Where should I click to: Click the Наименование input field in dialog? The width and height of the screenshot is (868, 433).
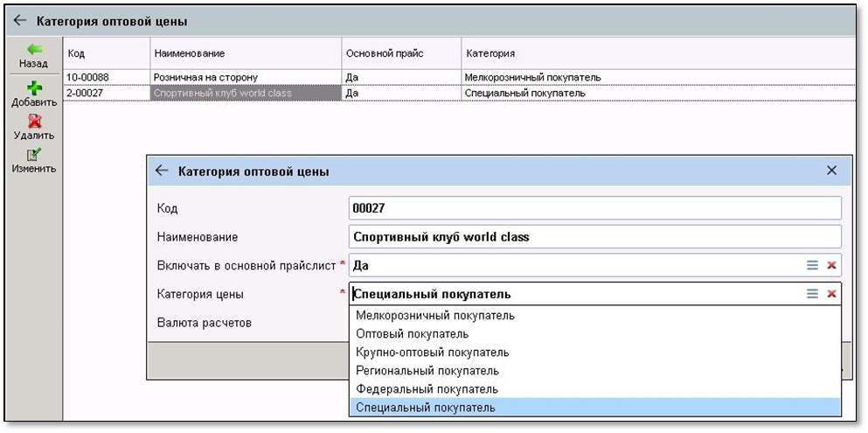[595, 237]
